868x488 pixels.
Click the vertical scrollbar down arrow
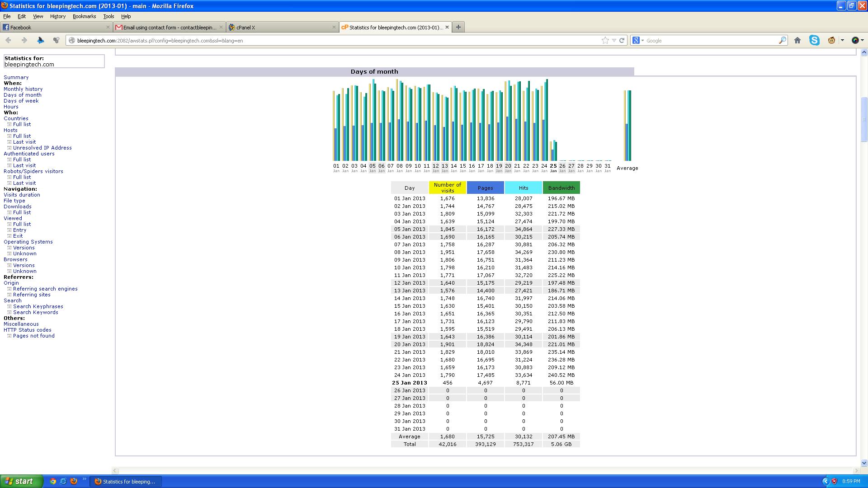(864, 463)
